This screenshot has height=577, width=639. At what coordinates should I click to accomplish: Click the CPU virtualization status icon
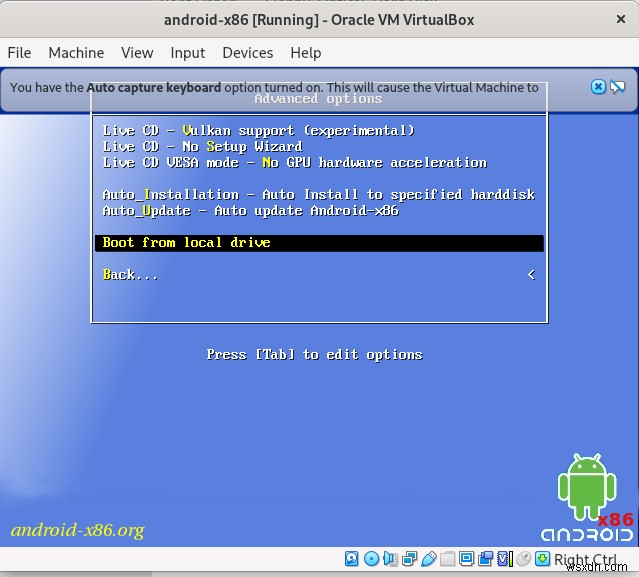pyautogui.click(x=505, y=559)
